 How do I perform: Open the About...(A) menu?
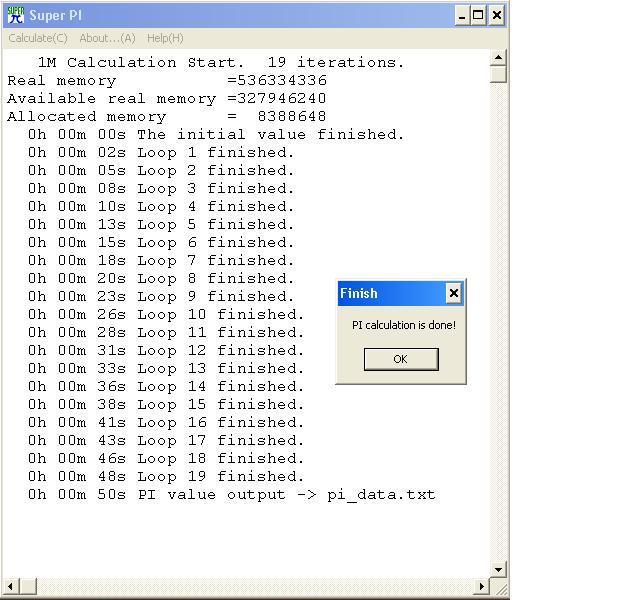[107, 38]
